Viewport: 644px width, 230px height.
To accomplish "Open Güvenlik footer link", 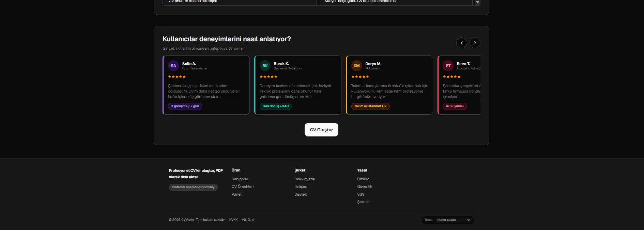I will [x=365, y=186].
